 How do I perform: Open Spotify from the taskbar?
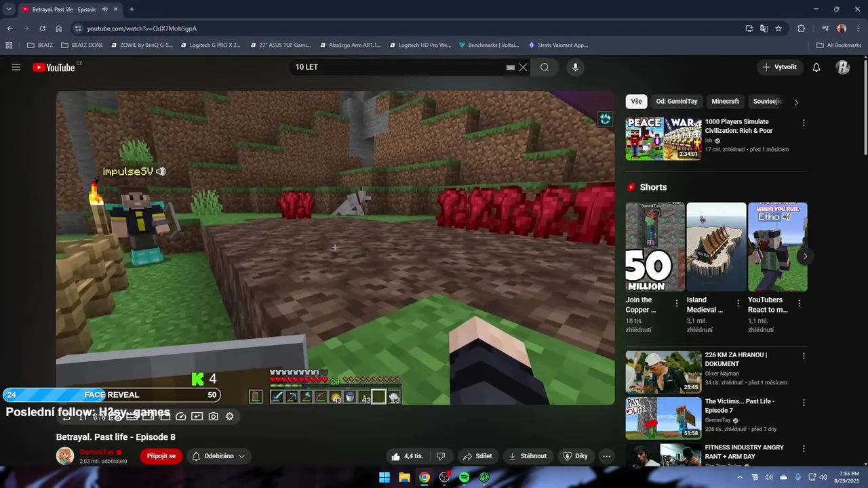click(464, 477)
